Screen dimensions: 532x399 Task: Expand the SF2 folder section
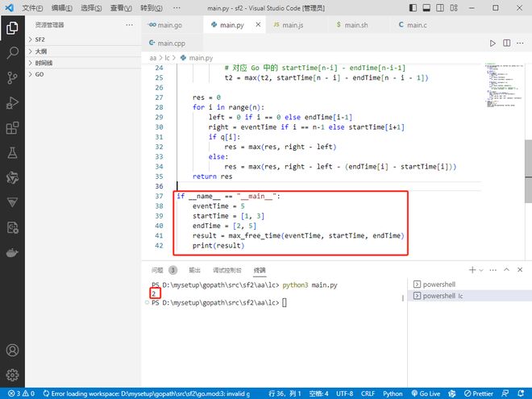(39, 39)
